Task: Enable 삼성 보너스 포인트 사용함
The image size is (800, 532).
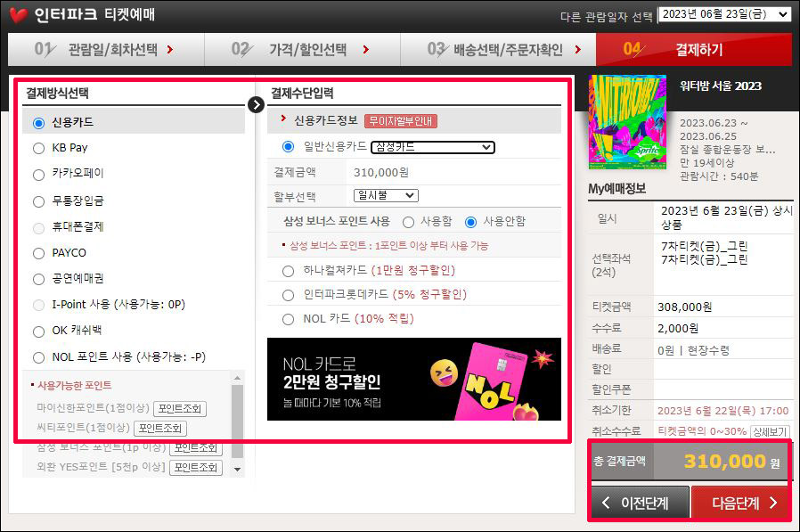Action: (x=408, y=222)
